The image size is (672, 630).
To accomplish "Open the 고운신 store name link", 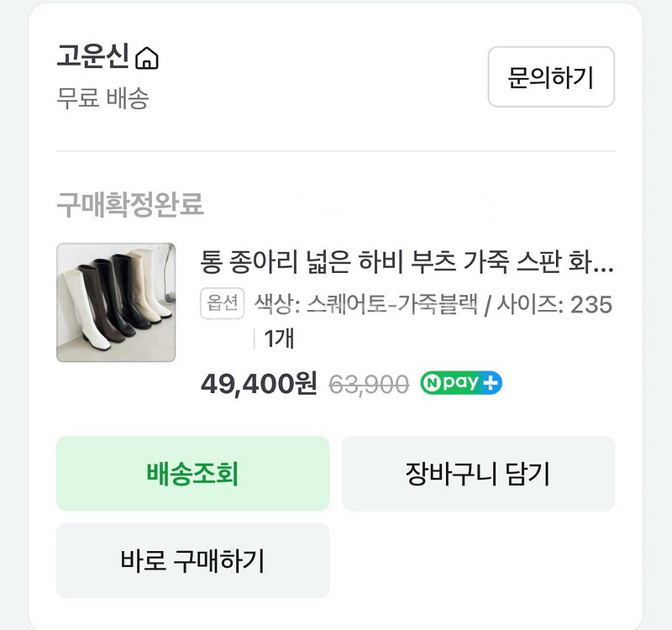I will click(x=92, y=57).
